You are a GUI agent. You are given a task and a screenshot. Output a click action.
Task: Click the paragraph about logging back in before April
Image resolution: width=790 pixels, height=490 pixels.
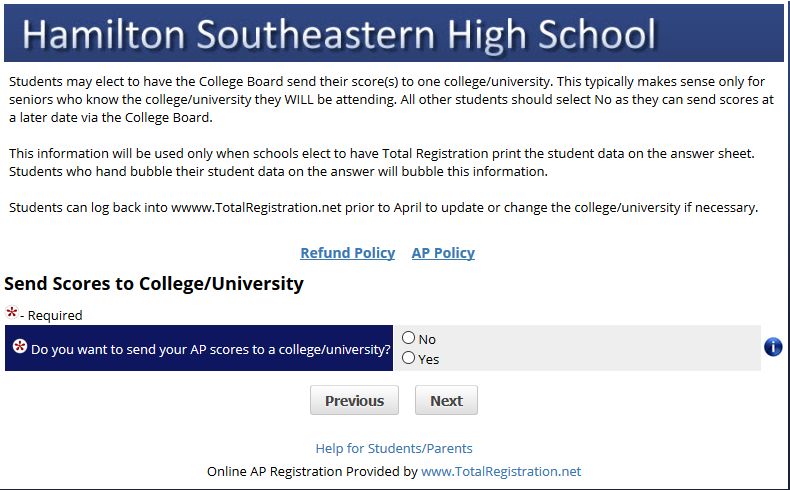383,207
